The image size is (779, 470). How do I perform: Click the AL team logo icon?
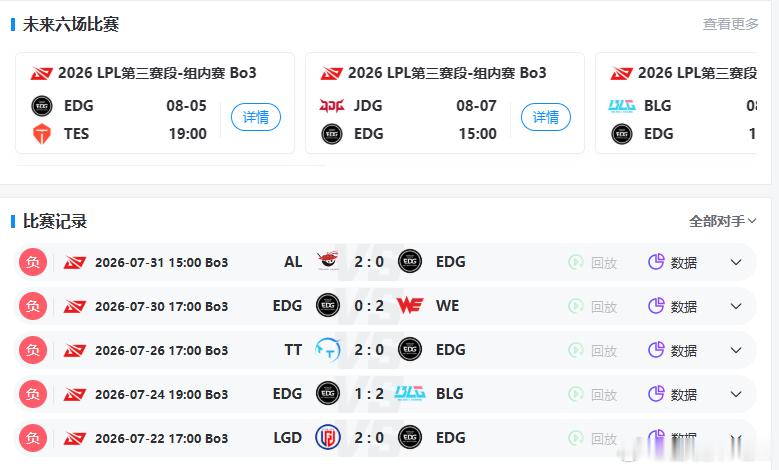pyautogui.click(x=328, y=260)
